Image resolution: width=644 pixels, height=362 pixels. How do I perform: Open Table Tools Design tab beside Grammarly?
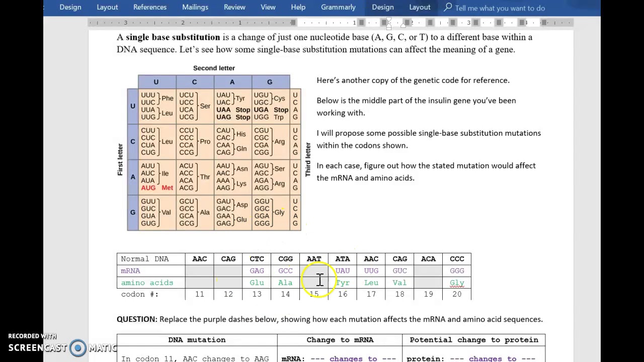click(x=383, y=8)
